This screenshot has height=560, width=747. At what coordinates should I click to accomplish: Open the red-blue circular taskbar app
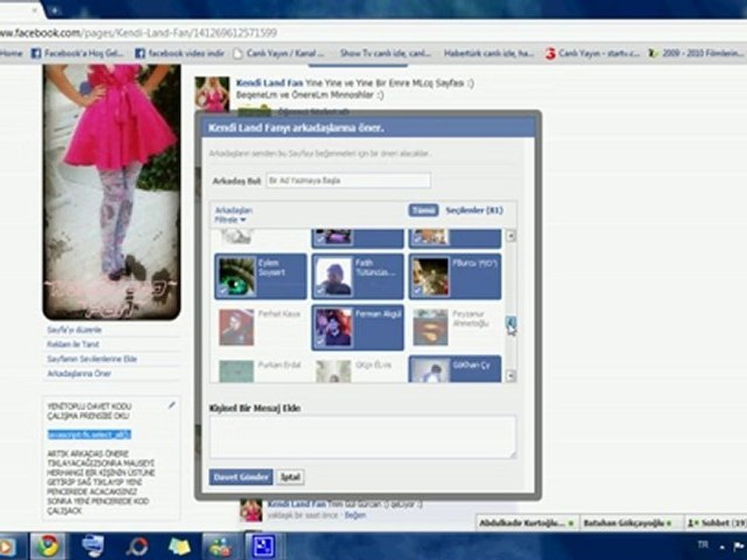click(137, 547)
